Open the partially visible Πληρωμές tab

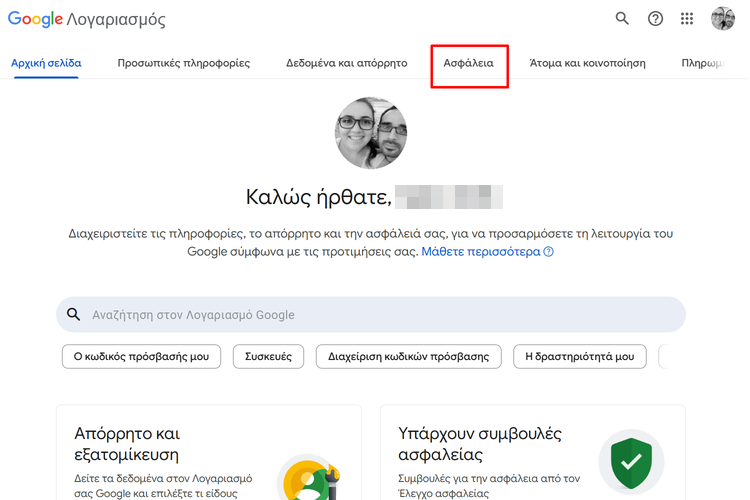(x=703, y=63)
